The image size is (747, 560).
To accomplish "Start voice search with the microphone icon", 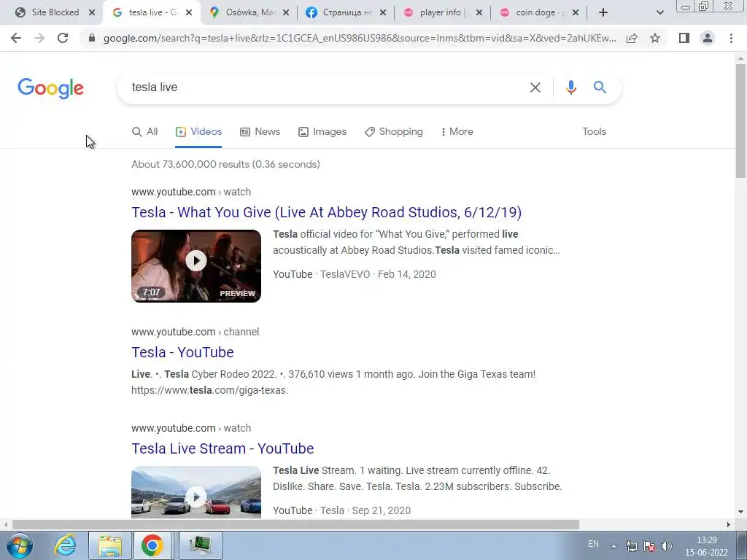I will [x=570, y=87].
